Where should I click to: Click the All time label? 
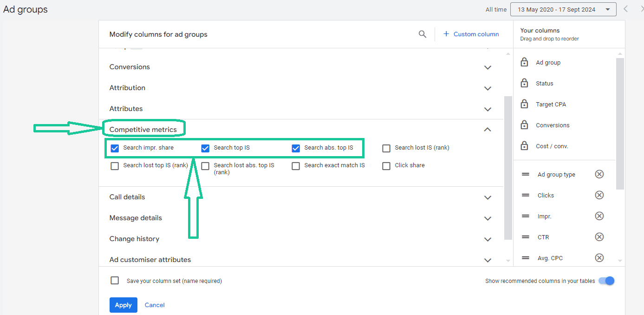[x=496, y=9]
